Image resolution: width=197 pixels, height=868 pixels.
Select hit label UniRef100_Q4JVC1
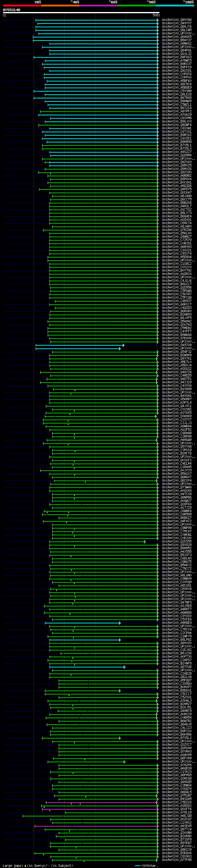tap(177, 406)
